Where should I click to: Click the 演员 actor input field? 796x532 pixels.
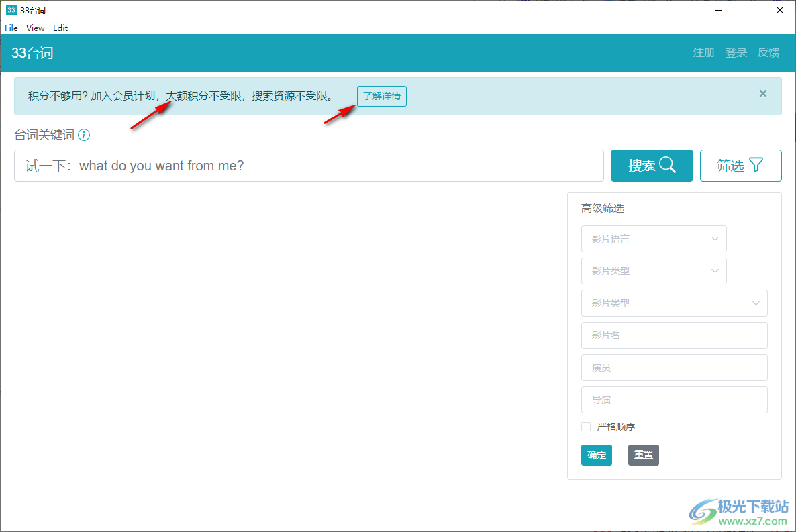[x=674, y=368]
